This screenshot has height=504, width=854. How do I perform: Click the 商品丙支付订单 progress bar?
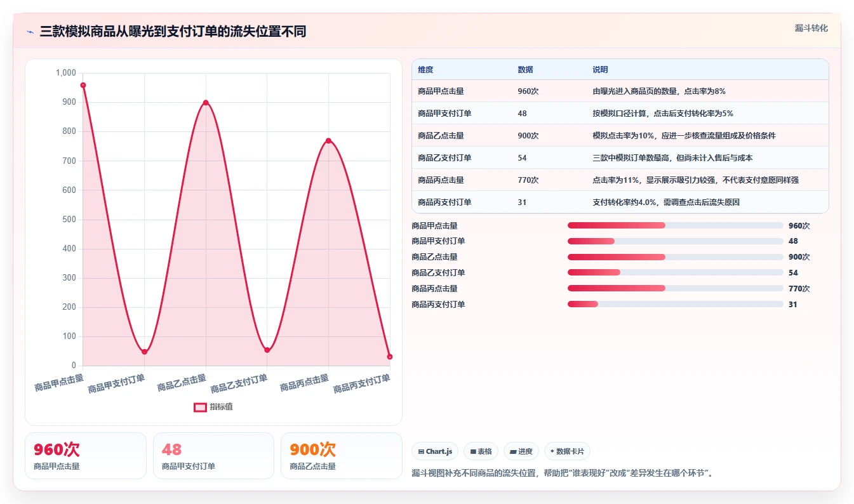point(675,304)
